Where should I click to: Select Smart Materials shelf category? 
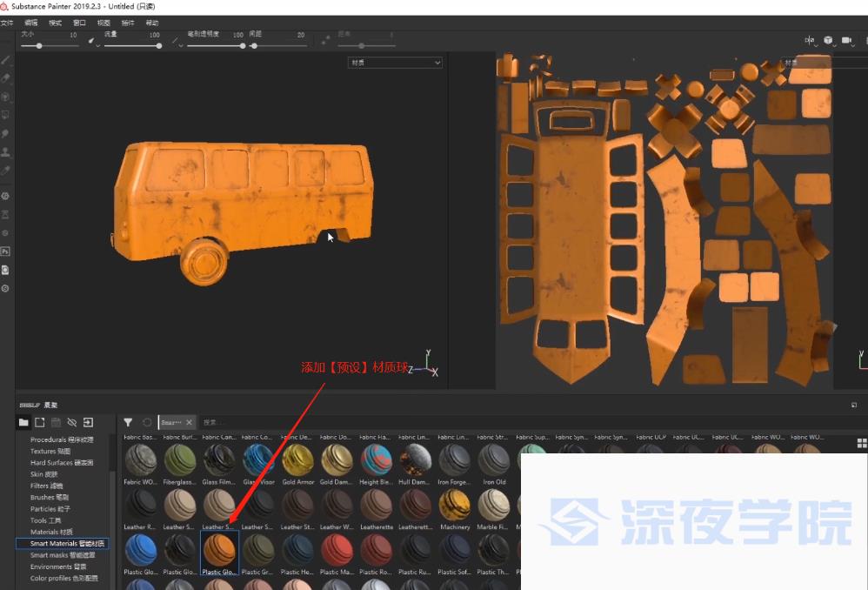click(x=67, y=543)
